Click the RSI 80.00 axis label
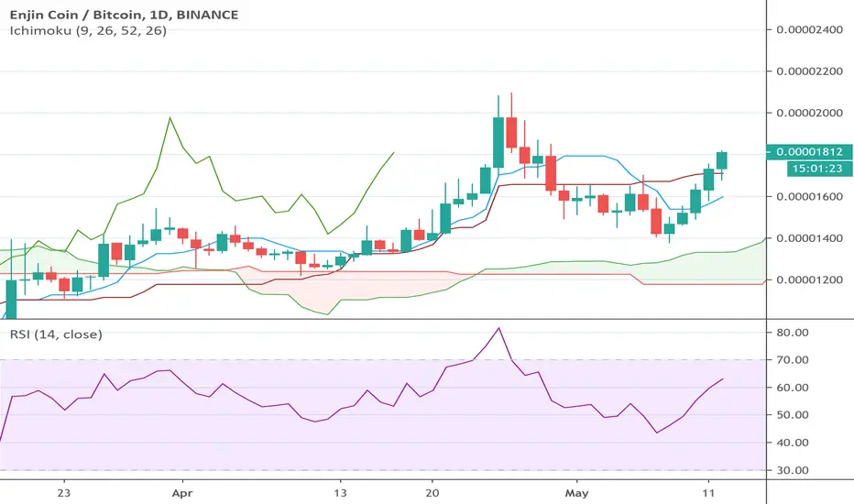 tap(793, 333)
